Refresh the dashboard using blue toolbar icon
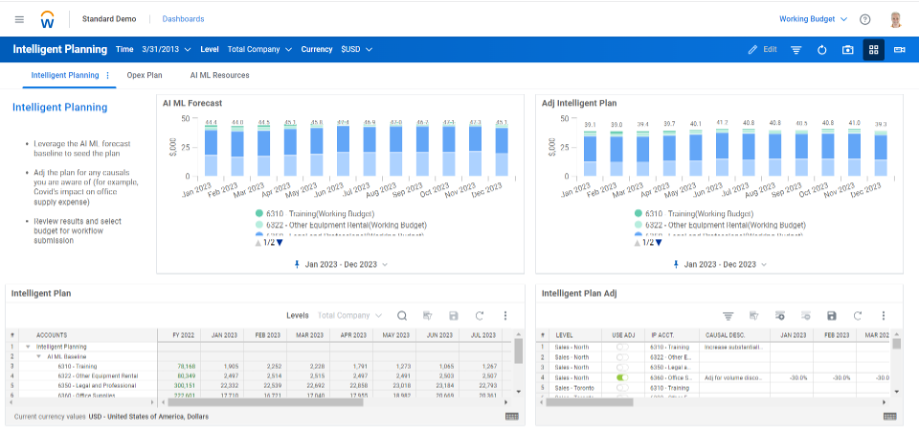Image resolution: width=920 pixels, height=436 pixels. [822, 49]
